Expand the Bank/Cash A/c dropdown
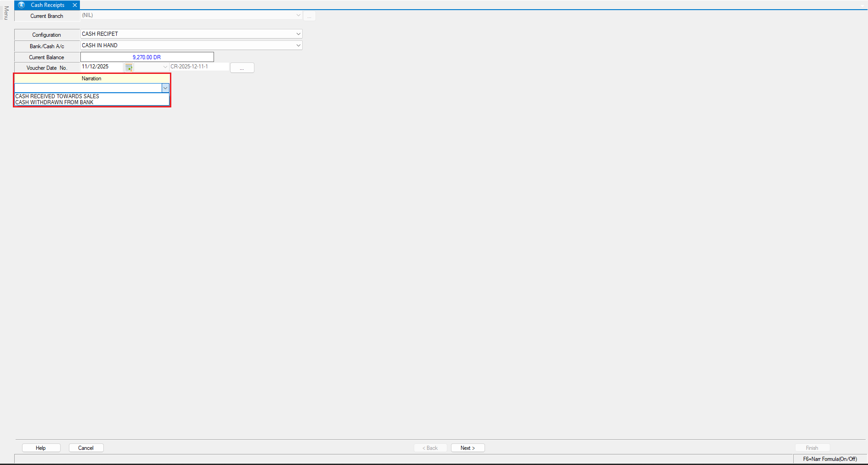 [x=298, y=45]
